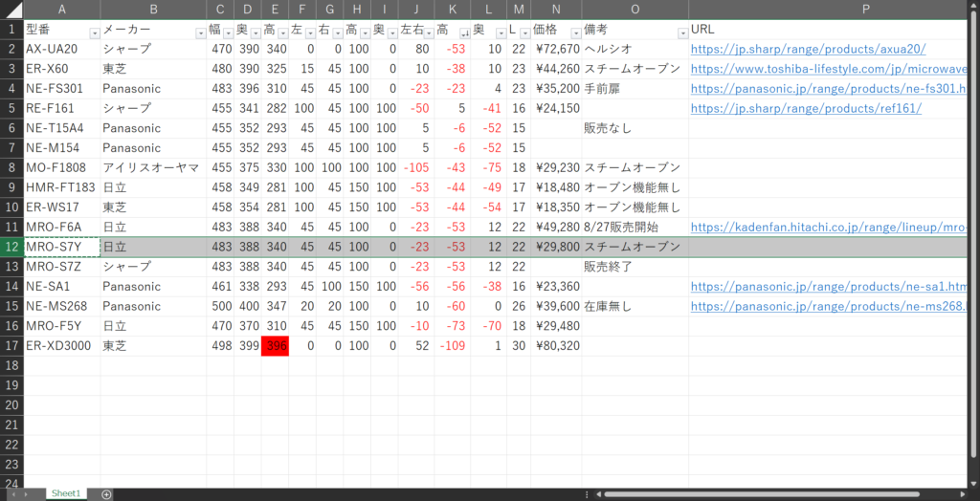This screenshot has width=980, height=501.
Task: Open the panasonic ne-fs301 product link
Action: [x=830, y=89]
